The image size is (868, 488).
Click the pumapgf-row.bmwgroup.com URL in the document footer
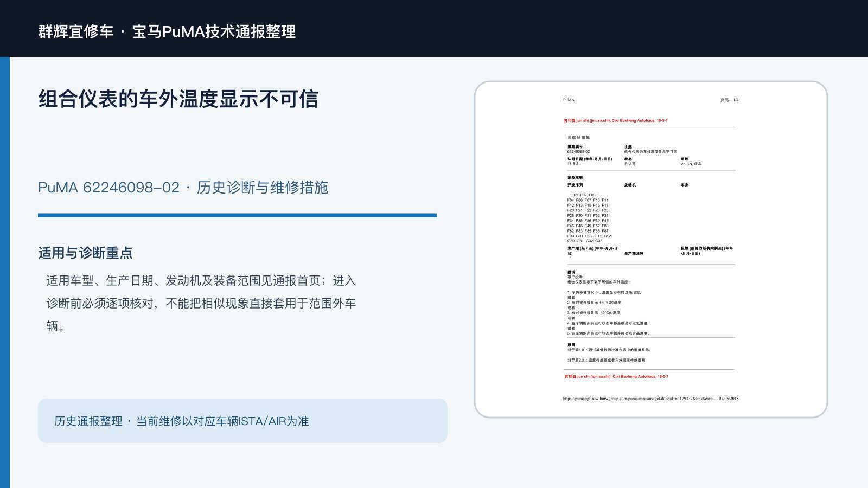coord(639,399)
